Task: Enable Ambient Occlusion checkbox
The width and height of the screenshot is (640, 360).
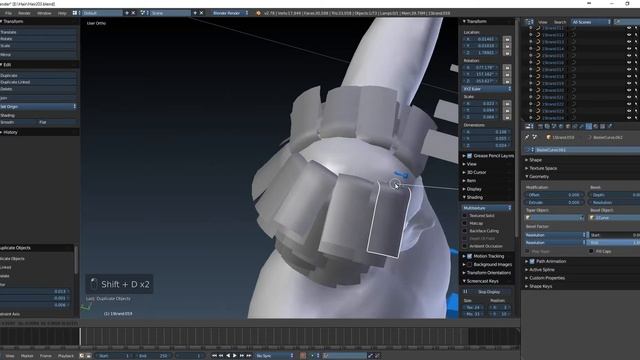Action: tap(464, 246)
